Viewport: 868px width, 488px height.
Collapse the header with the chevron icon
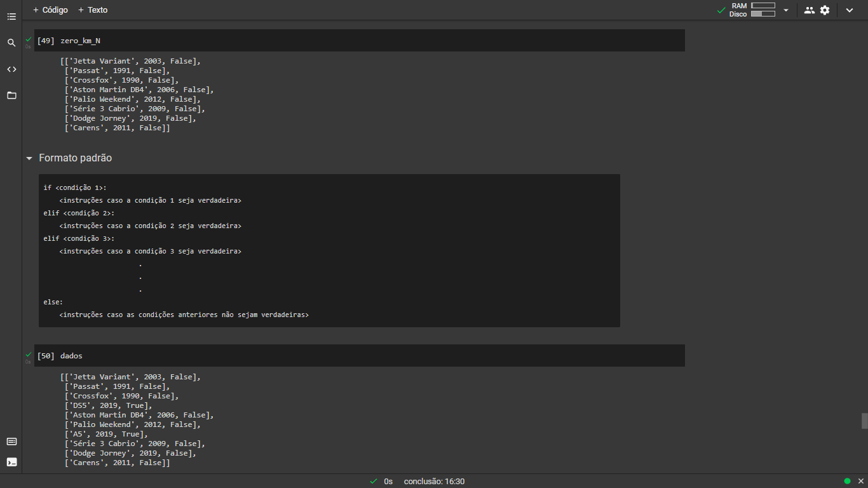(x=850, y=10)
